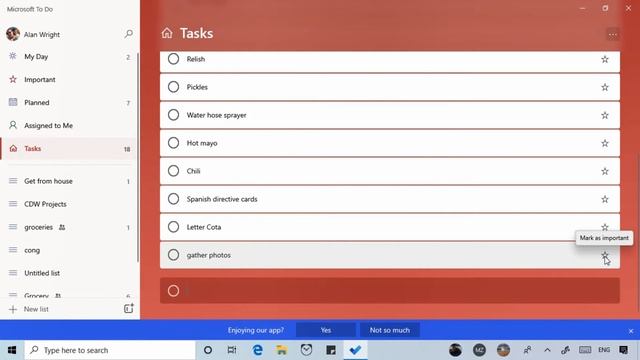Open the Spanish directive cards task details
This screenshot has height=360, width=640.
(x=390, y=199)
